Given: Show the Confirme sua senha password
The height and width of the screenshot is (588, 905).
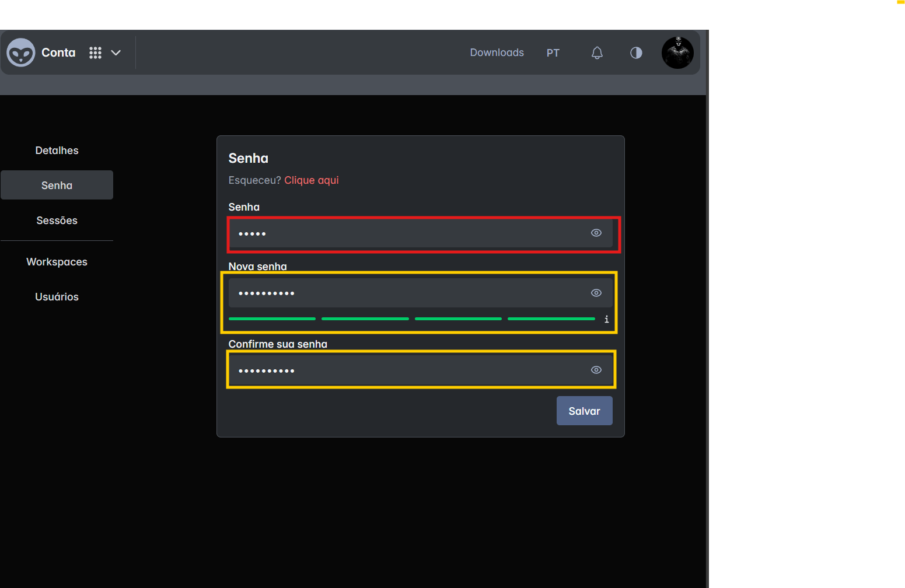Looking at the screenshot, I should pos(596,370).
